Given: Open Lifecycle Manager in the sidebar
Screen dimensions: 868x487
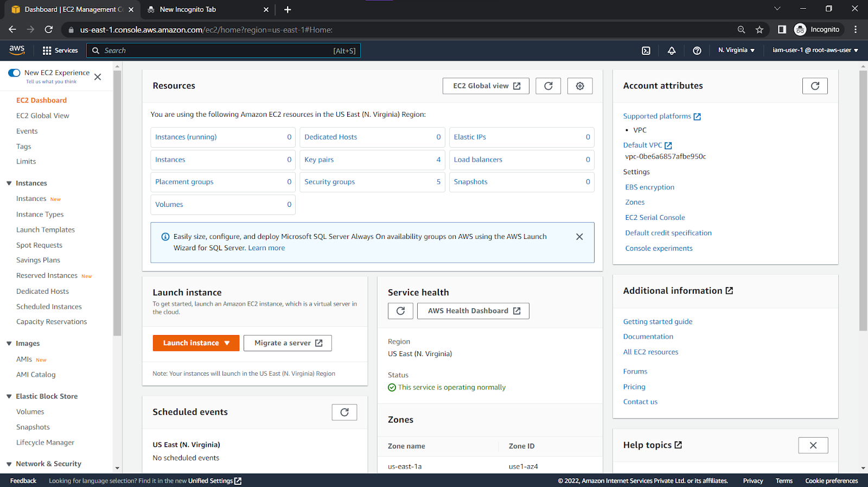Looking at the screenshot, I should pos(46,443).
